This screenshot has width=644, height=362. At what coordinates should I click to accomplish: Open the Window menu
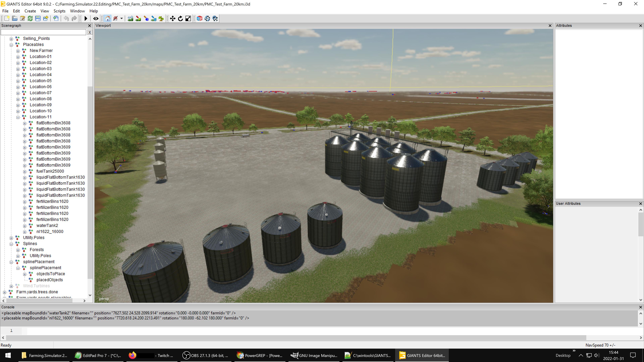coord(77,11)
